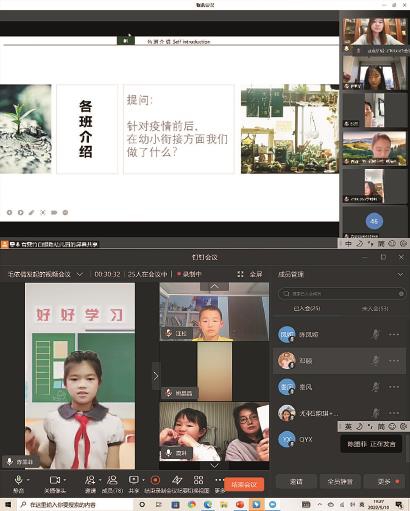Screen dimensions: 410x511
Task: Enter fullscreen mode in DingTalk meeting
Action: [x=250, y=274]
